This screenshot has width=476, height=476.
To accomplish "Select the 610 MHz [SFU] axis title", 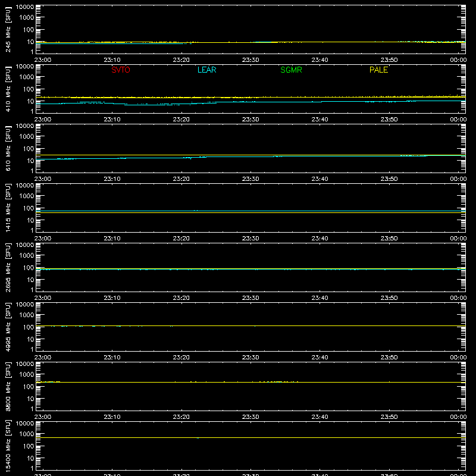I will pos(8,148).
